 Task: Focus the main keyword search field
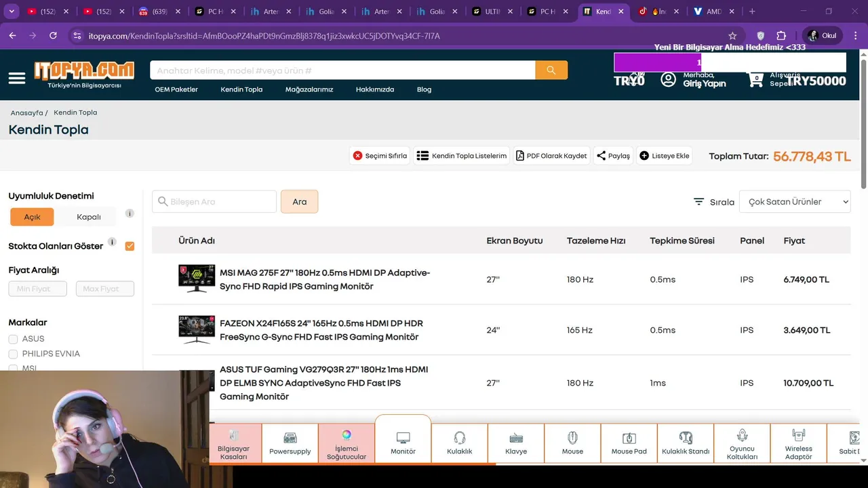(x=342, y=70)
